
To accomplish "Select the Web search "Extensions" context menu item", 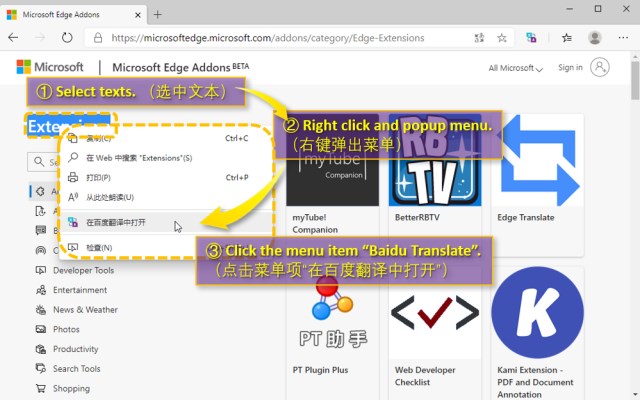I will pos(166,158).
